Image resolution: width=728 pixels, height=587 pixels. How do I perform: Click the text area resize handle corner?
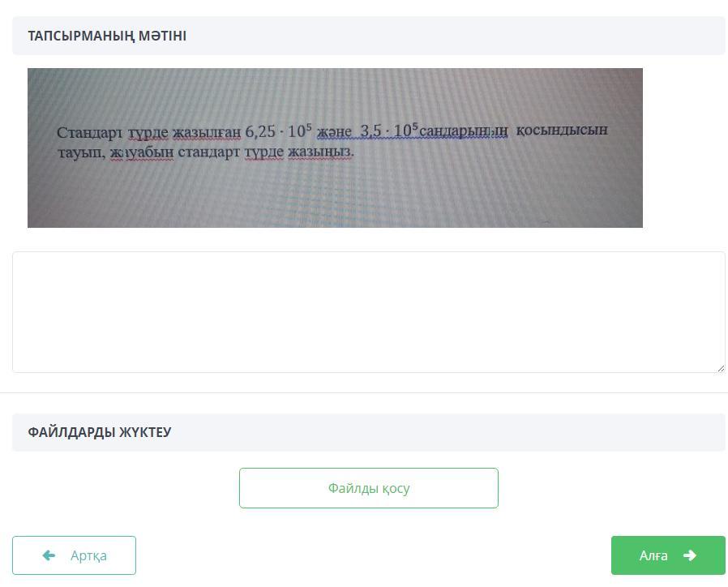coord(721,368)
